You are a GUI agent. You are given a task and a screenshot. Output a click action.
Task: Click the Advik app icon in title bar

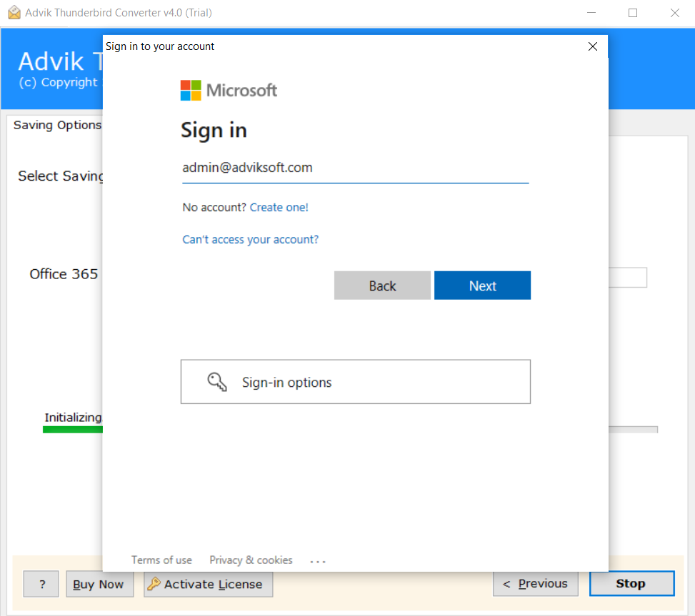click(14, 12)
